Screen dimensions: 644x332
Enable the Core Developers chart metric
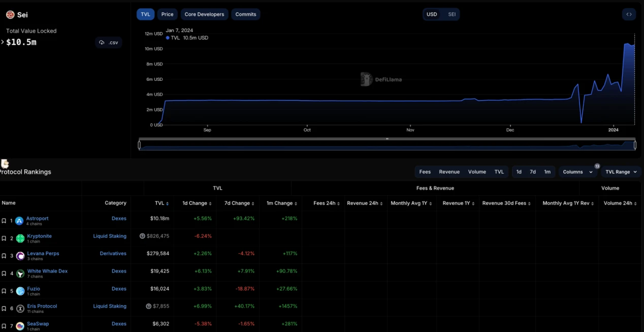(204, 14)
